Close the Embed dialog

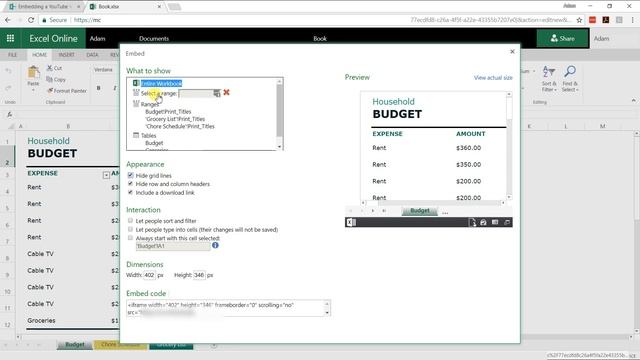[x=512, y=51]
